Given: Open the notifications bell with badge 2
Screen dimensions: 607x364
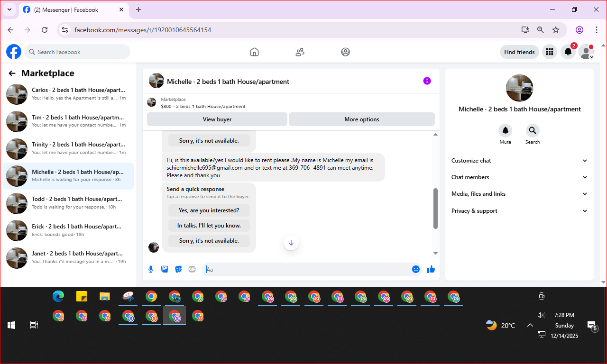Looking at the screenshot, I should 568,52.
